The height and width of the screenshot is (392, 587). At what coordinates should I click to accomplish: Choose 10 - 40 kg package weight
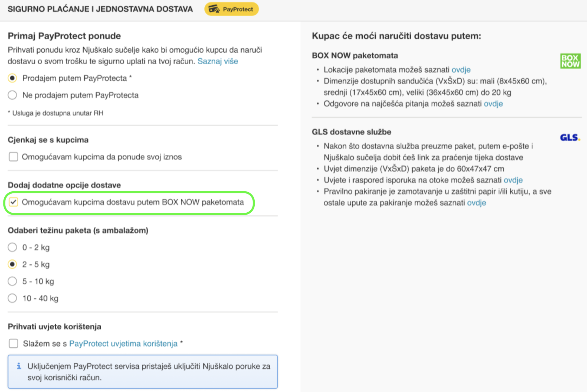pyautogui.click(x=12, y=298)
